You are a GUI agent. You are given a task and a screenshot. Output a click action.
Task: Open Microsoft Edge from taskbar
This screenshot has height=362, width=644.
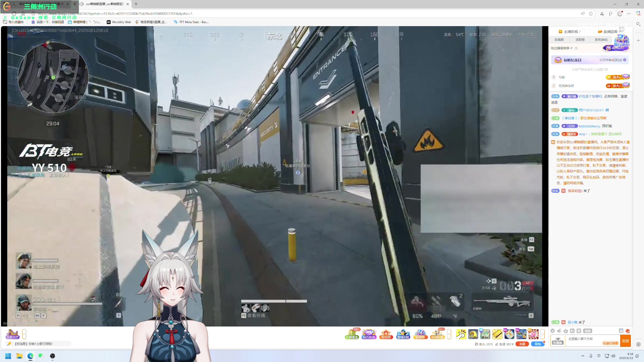(30, 356)
